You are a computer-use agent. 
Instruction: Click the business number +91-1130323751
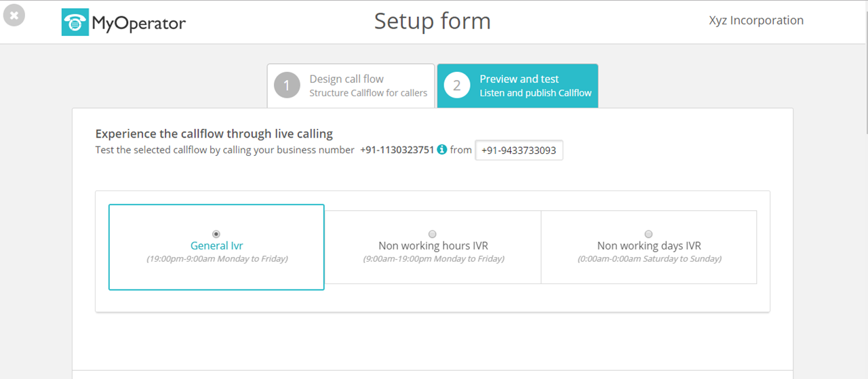coord(397,150)
